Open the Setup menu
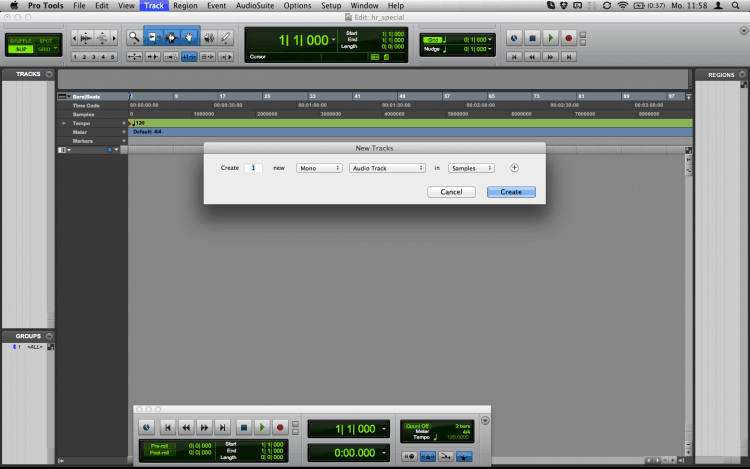Image resolution: width=750 pixels, height=469 pixels. coord(331,6)
